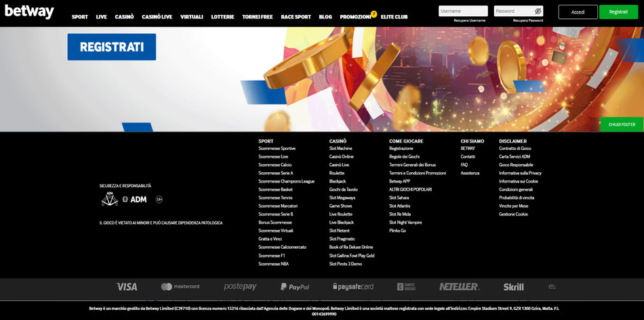Open the Registrazione footer link
This screenshot has width=644, height=320.
[401, 148]
